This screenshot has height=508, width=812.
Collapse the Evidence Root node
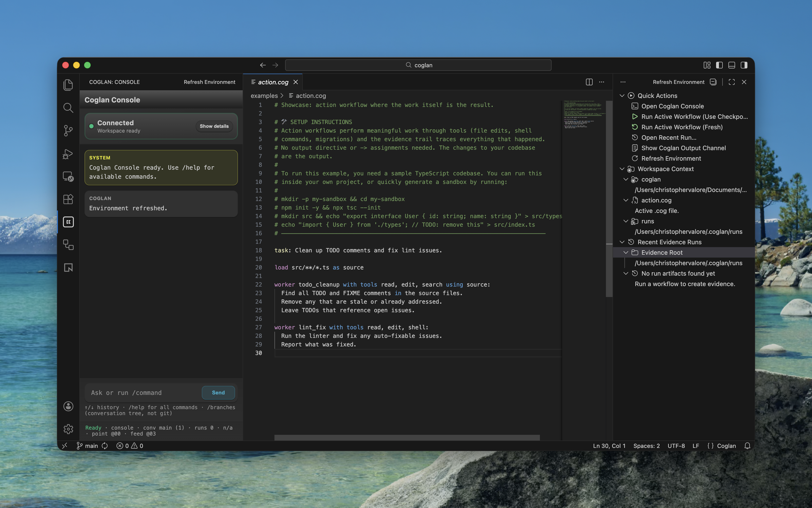coord(626,252)
